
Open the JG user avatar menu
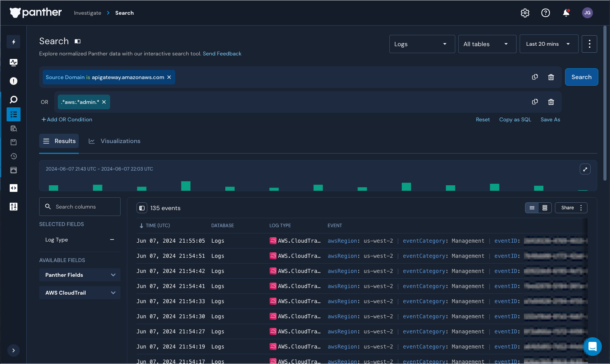588,13
